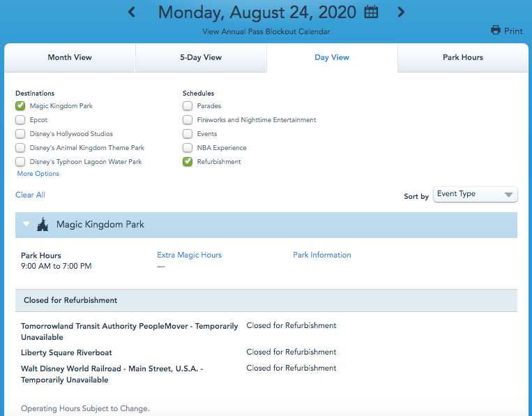Tick Fireworks and Nighttime Entertainment checkbox

[188, 120]
